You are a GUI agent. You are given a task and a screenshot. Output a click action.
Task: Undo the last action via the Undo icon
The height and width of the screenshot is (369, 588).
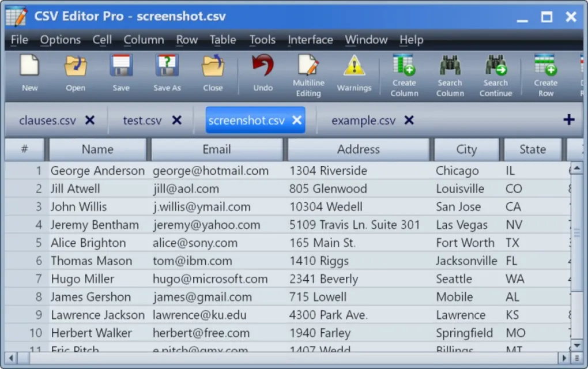263,73
